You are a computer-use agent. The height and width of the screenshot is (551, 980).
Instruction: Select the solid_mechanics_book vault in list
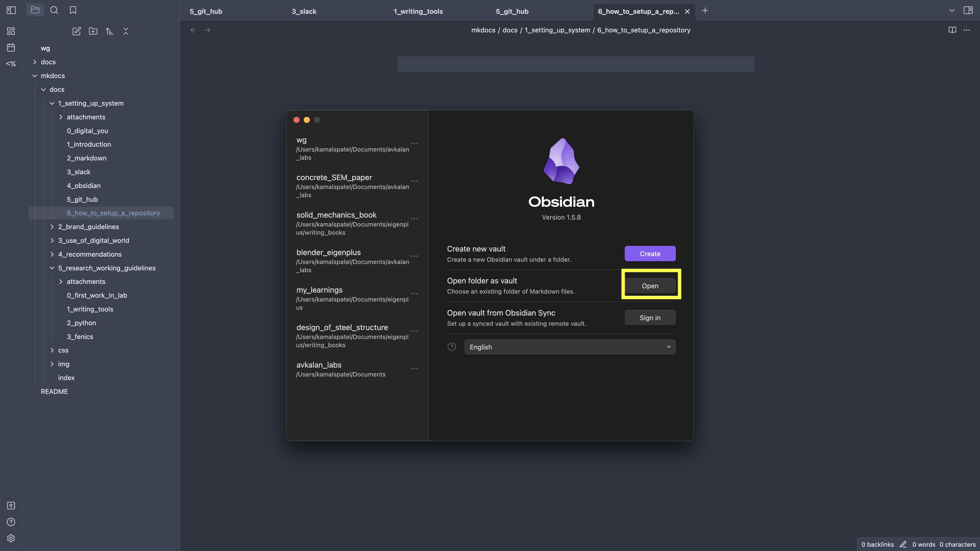(336, 215)
